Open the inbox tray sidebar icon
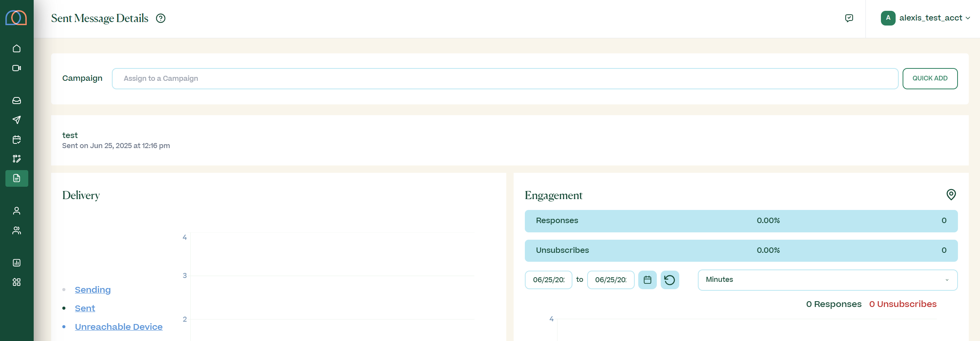This screenshot has height=341, width=980. coord(17,101)
